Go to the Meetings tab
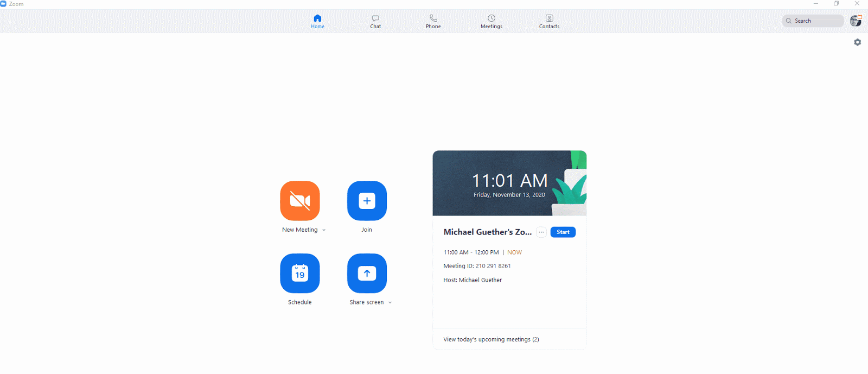 pyautogui.click(x=491, y=22)
